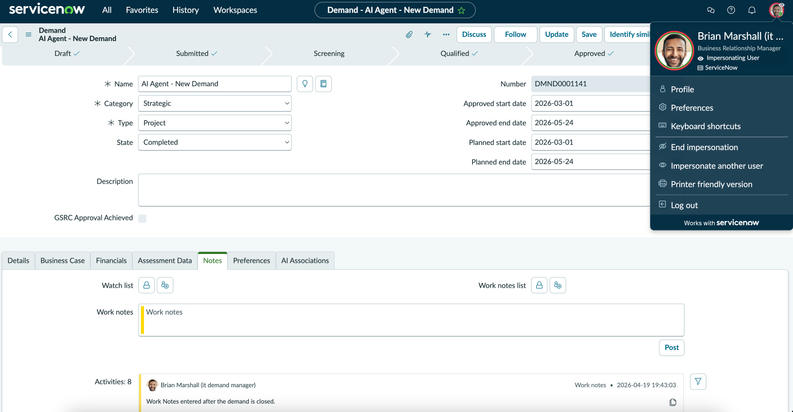Unlock the Watch list with lock icon
Image resolution: width=793 pixels, height=412 pixels.
(146, 286)
